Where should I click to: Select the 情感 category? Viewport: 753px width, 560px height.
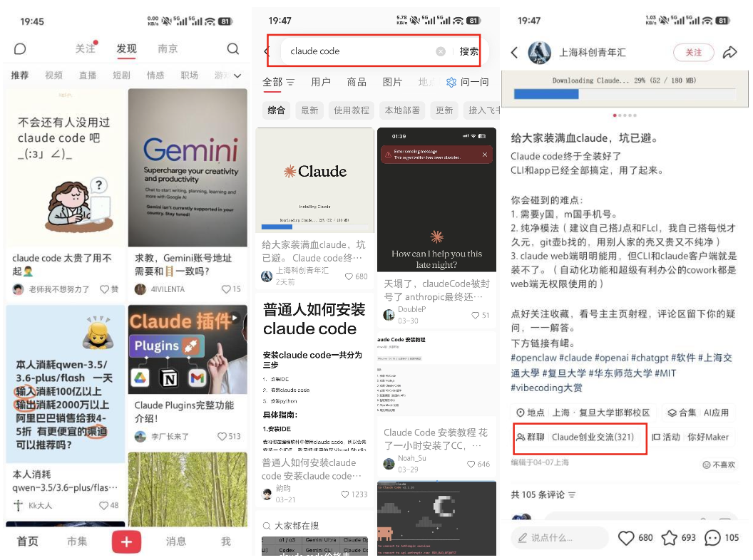click(155, 76)
